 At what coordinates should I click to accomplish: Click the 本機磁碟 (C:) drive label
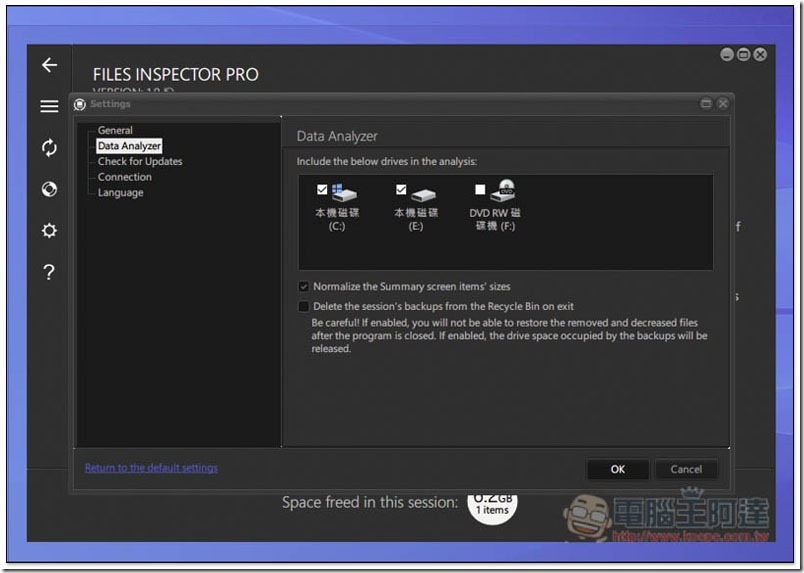[337, 219]
